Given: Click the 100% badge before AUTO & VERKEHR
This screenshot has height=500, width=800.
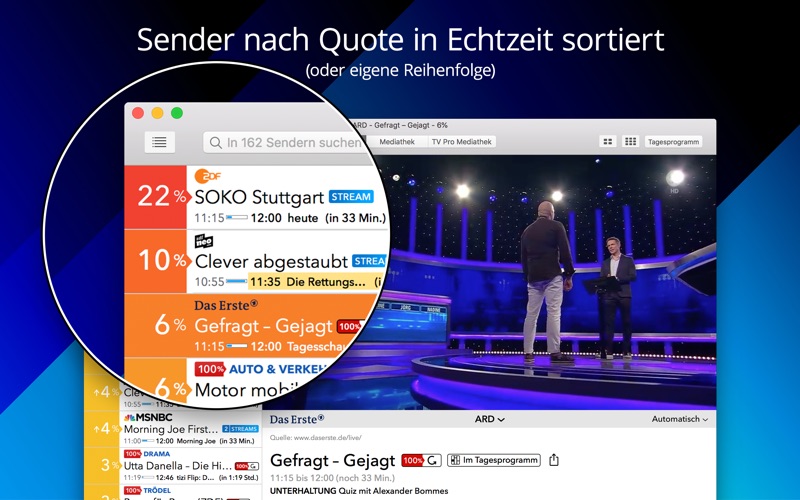Looking at the screenshot, I should tap(210, 369).
